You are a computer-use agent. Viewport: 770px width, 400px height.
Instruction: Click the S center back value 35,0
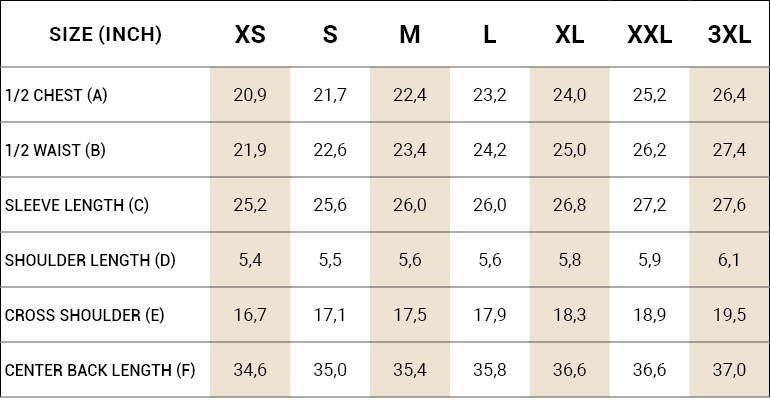point(330,371)
